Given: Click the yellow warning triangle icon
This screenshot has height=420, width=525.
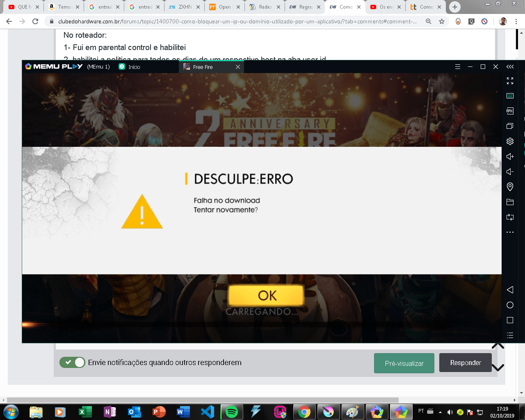Looking at the screenshot, I should [x=142, y=212].
